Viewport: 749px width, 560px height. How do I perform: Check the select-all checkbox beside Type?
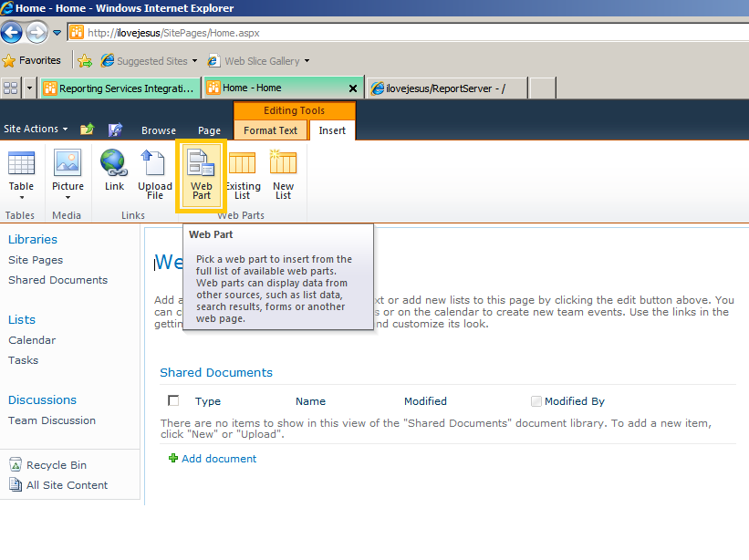(173, 400)
